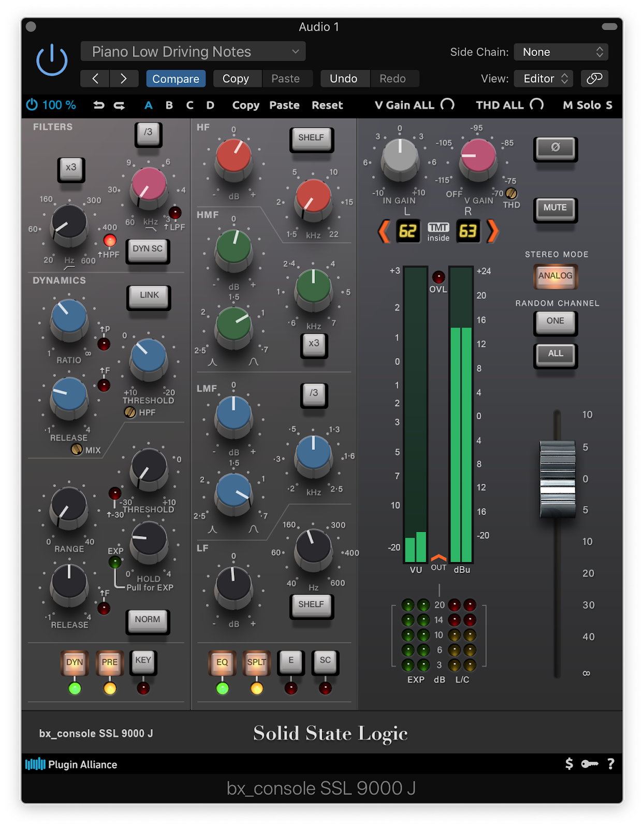The height and width of the screenshot is (828, 644).
Task: Click the Plugin Alliance logo
Action: point(71,764)
